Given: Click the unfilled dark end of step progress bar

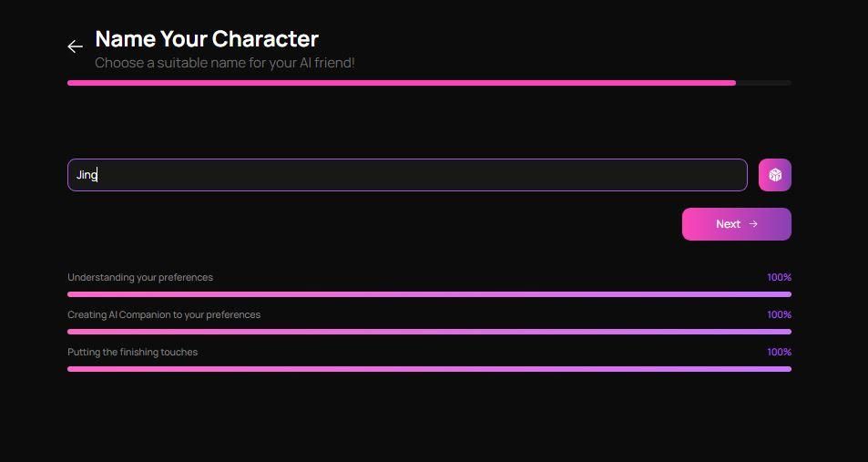Looking at the screenshot, I should (763, 83).
